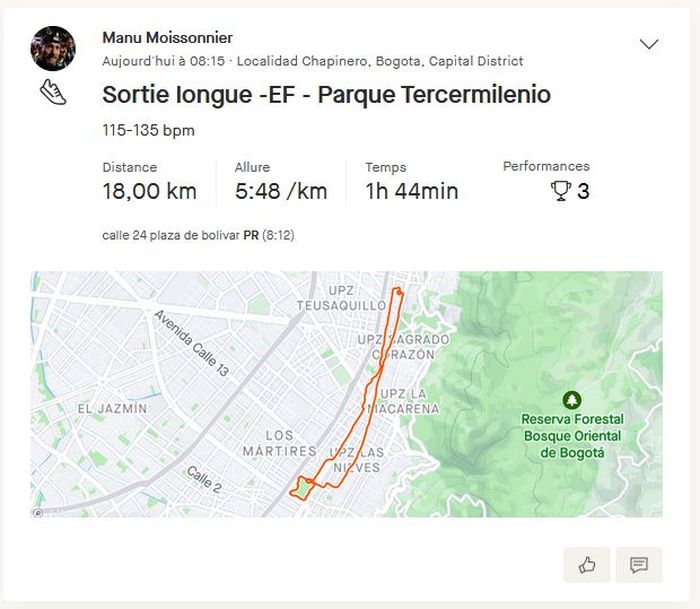Click Manu Moissonnier's profile avatar
This screenshot has width=700, height=609.
(x=53, y=48)
